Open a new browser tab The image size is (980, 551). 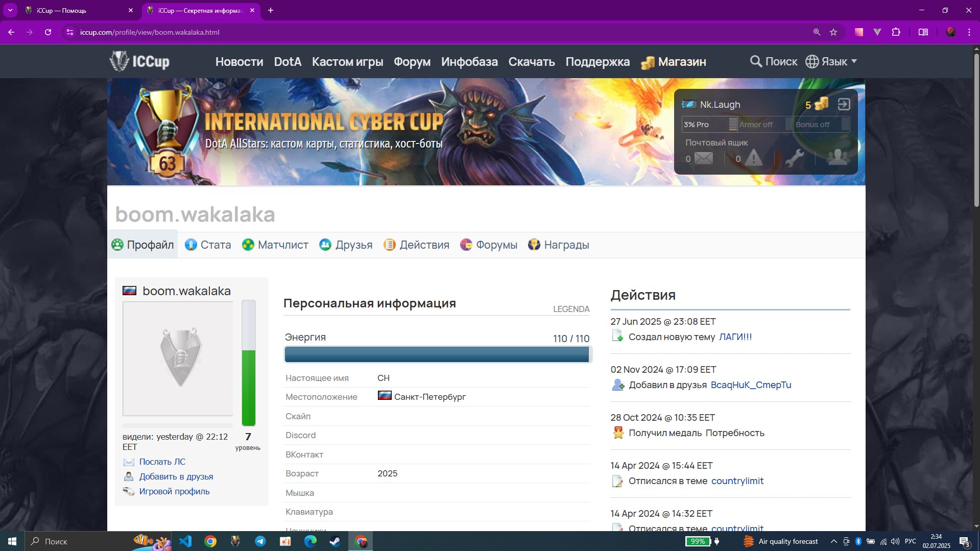(271, 10)
